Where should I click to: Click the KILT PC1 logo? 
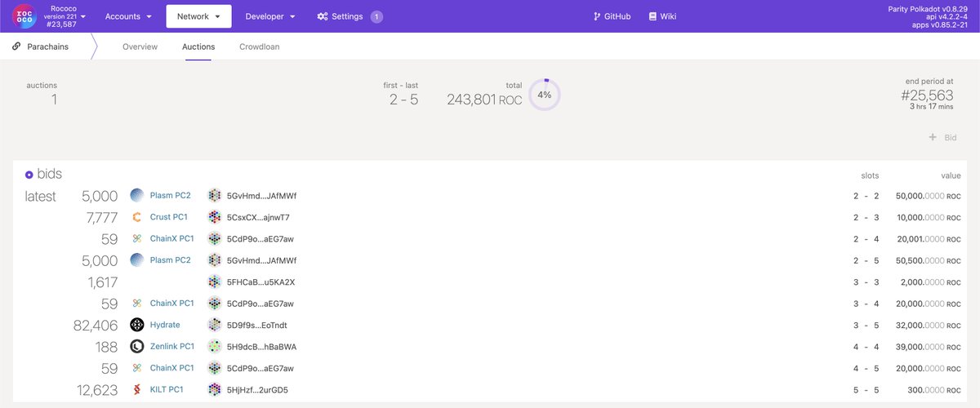coord(137,390)
